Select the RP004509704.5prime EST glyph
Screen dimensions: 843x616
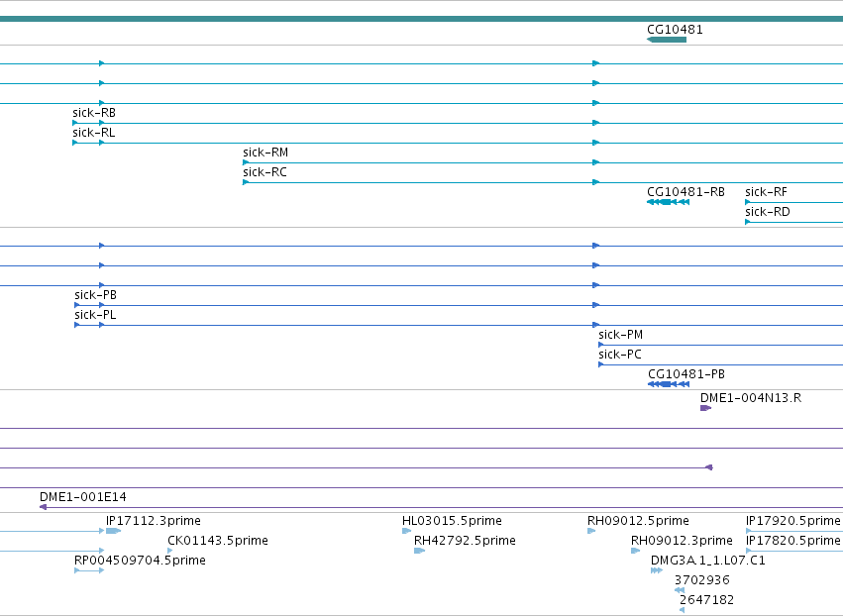tap(89, 570)
